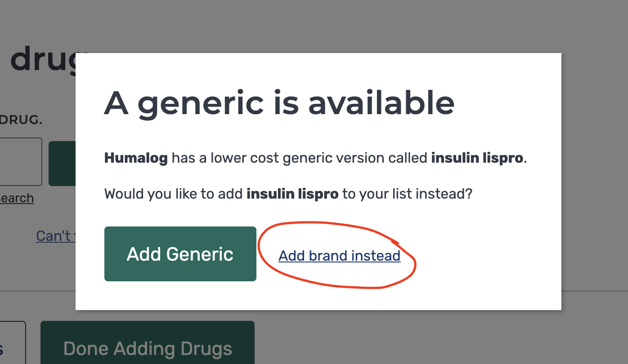Choose the Add brand instead link
This screenshot has height=364, width=628.
[339, 256]
